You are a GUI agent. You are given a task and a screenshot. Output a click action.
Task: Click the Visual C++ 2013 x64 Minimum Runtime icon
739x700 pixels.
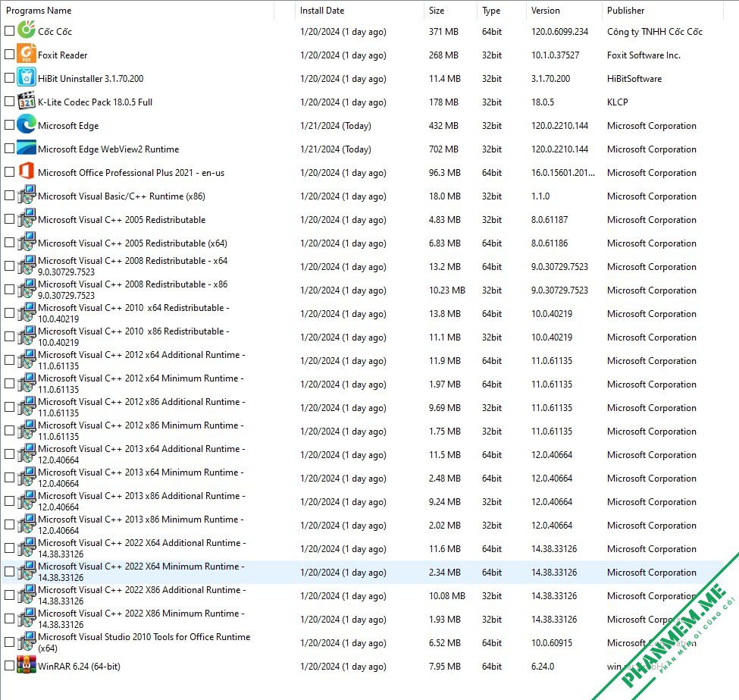[x=27, y=476]
